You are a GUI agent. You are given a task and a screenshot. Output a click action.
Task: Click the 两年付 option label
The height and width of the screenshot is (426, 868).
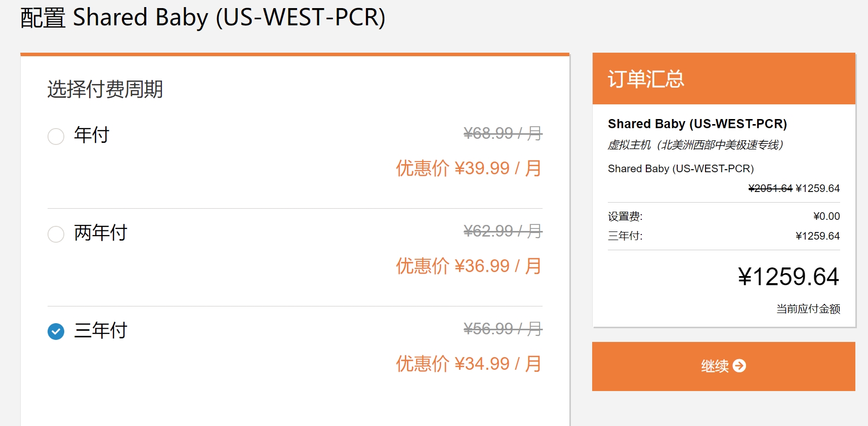tap(101, 233)
